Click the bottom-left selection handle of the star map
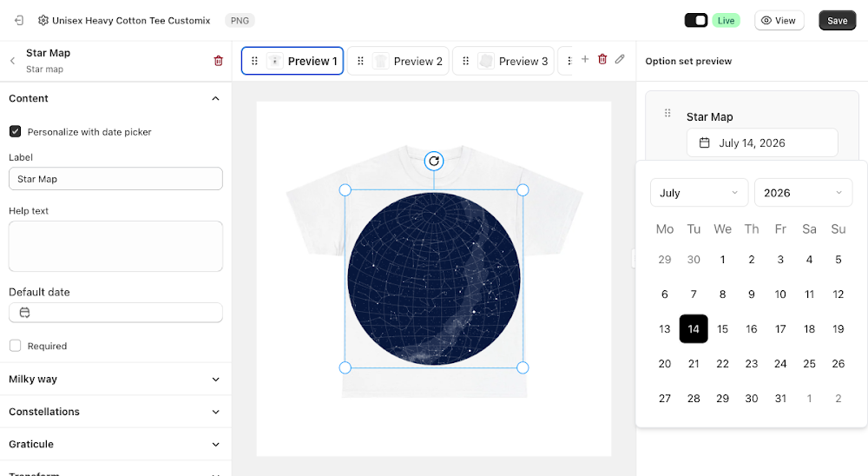This screenshot has height=476, width=868. coord(345,367)
